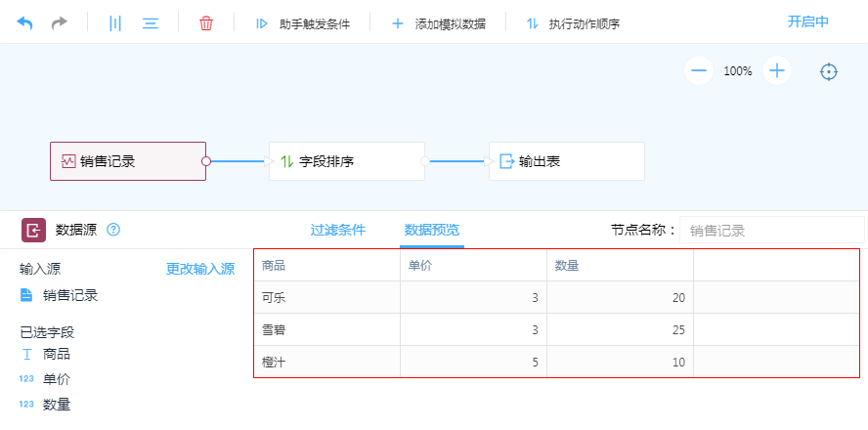
Task: Click the horizontal align icon
Action: click(151, 22)
